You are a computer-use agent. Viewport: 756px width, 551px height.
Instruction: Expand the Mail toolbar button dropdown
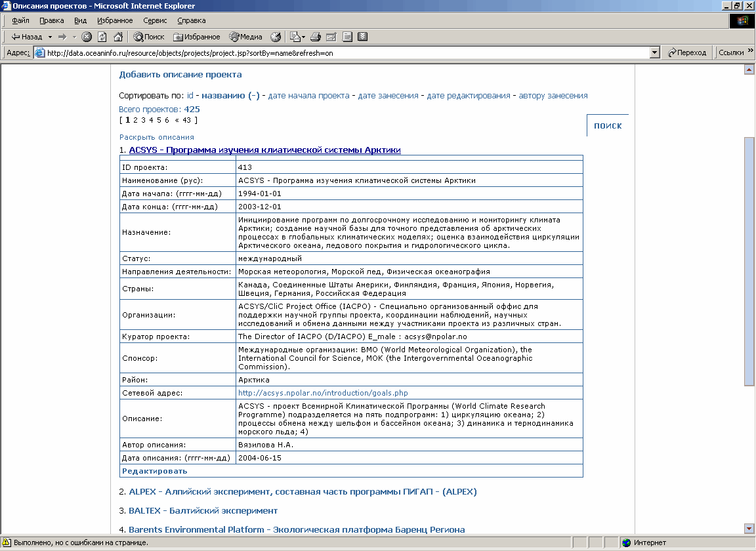click(x=304, y=37)
